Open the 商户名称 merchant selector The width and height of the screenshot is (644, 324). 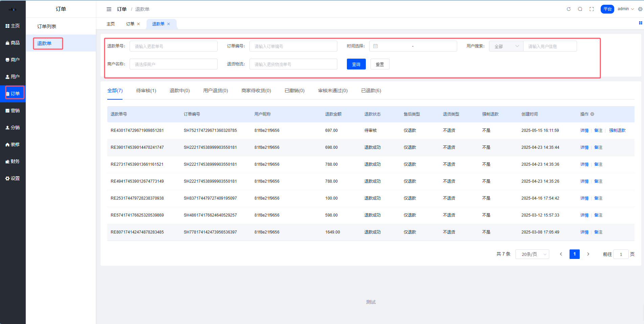click(173, 64)
